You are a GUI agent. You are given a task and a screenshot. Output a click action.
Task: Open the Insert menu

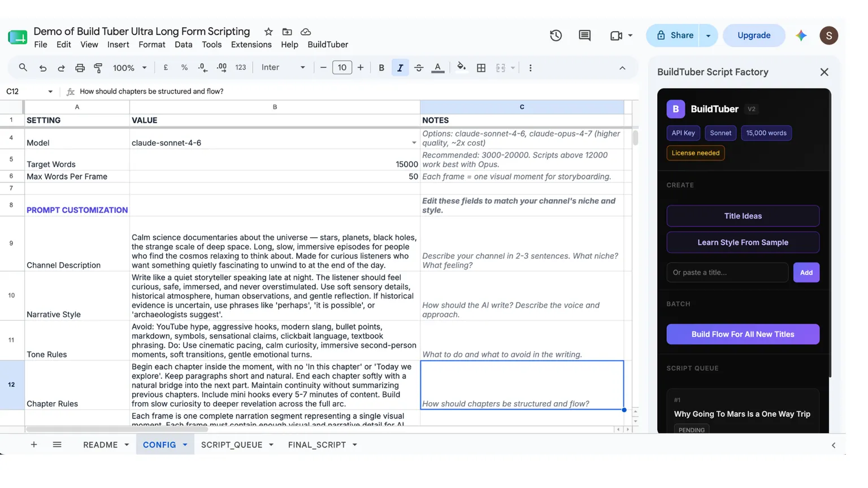click(x=118, y=45)
